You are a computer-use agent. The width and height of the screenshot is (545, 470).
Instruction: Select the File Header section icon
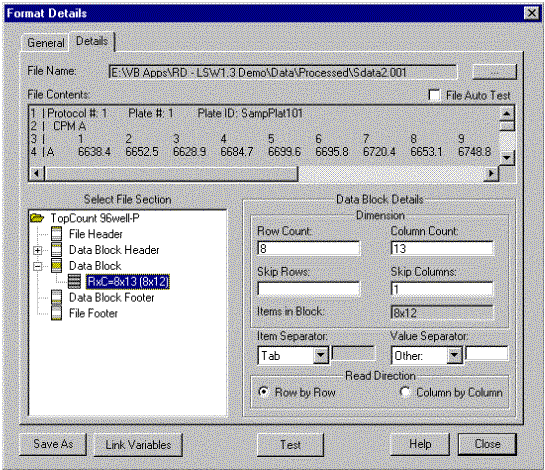pyautogui.click(x=56, y=234)
